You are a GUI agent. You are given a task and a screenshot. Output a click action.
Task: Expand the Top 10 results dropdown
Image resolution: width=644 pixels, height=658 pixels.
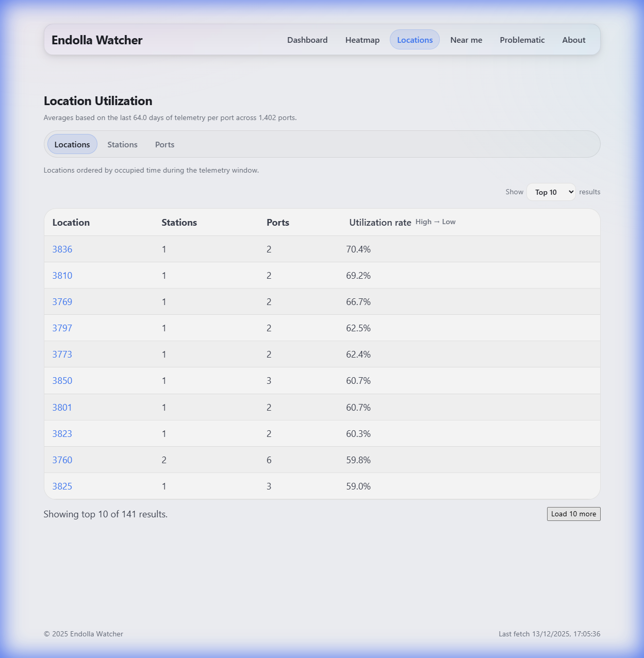click(551, 192)
